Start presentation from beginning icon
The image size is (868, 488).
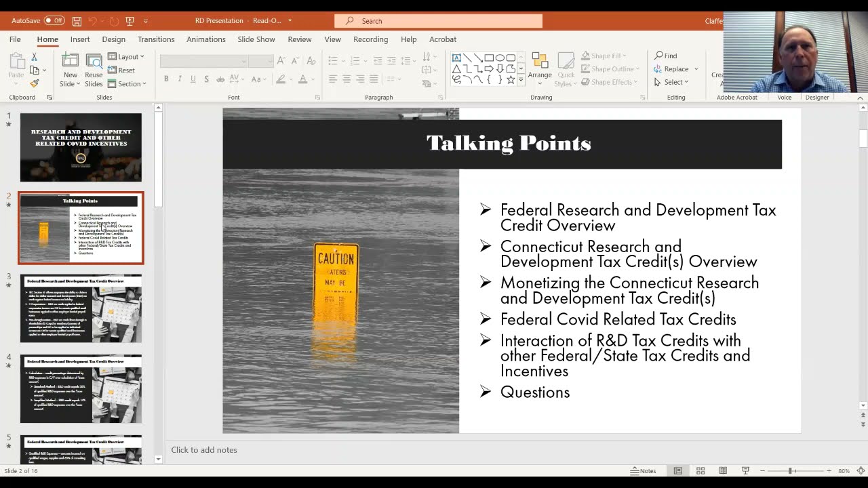click(130, 21)
